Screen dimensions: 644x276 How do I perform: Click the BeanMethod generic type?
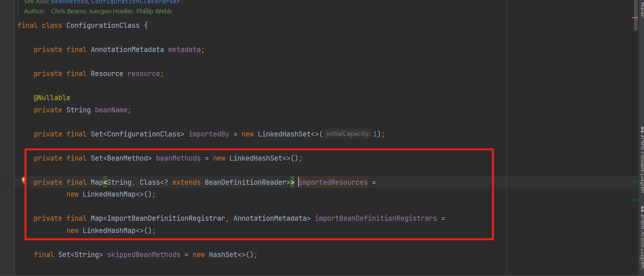127,158
